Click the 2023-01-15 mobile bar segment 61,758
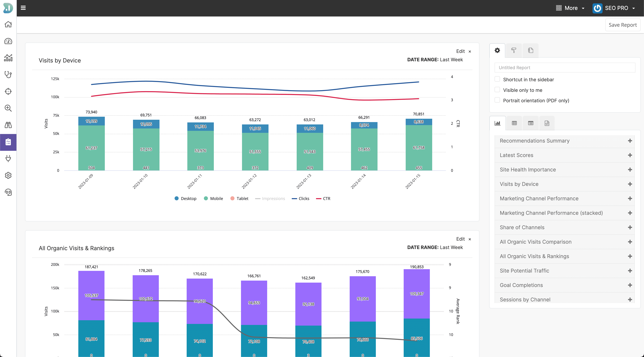Screen dimensions: 644x357 [419, 147]
